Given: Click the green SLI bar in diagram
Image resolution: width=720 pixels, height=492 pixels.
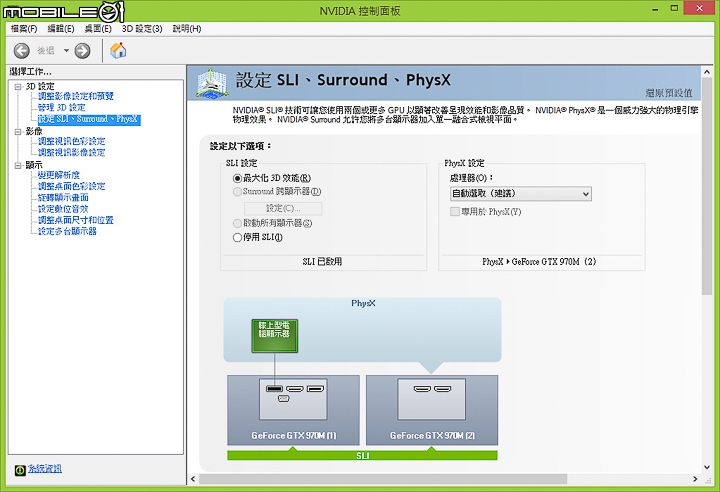Looking at the screenshot, I should point(362,455).
